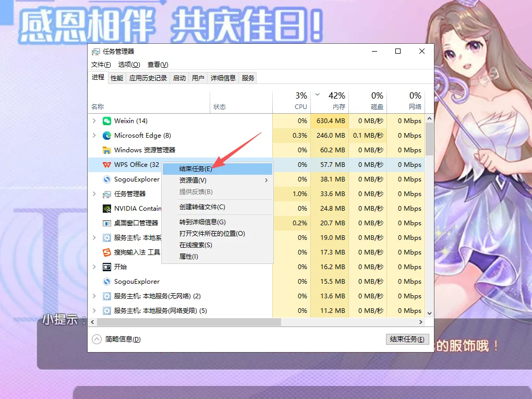
Task: Click the 开始 process icon
Action: [107, 267]
